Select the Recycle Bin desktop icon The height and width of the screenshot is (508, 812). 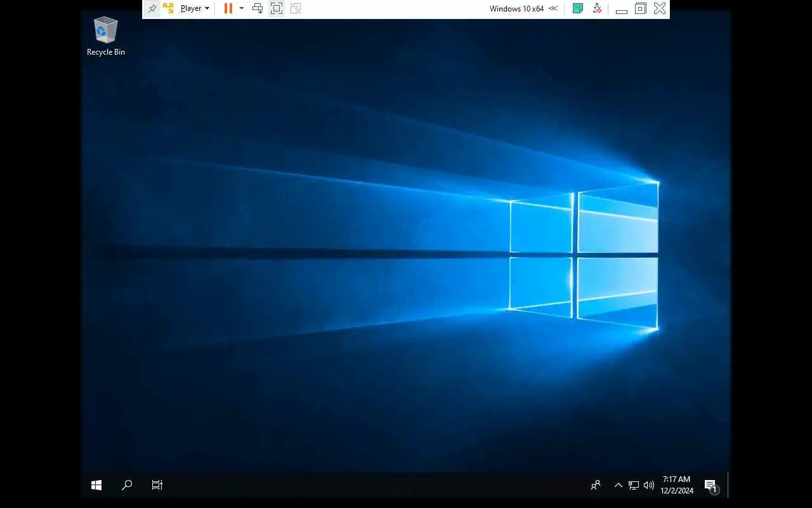(x=106, y=36)
